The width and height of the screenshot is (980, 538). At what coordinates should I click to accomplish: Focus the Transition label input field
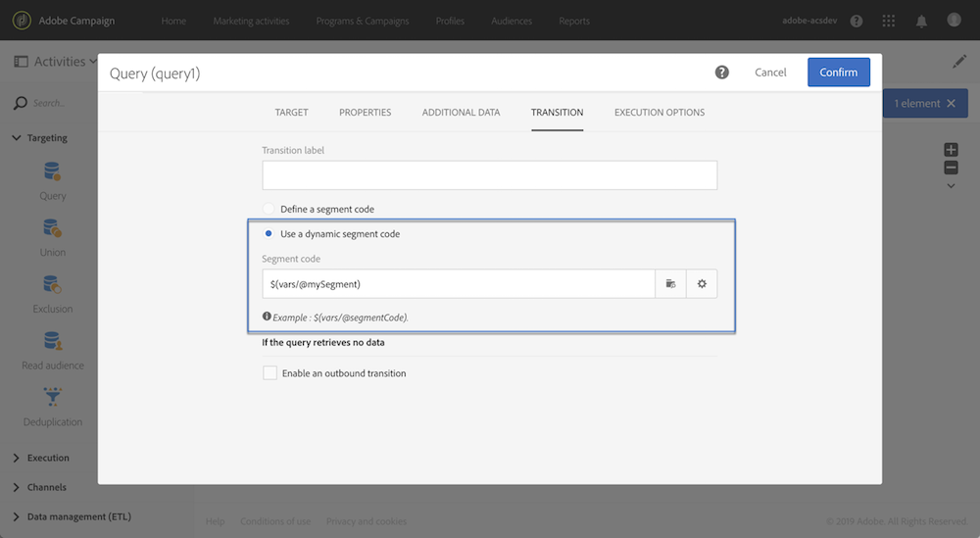coord(489,175)
